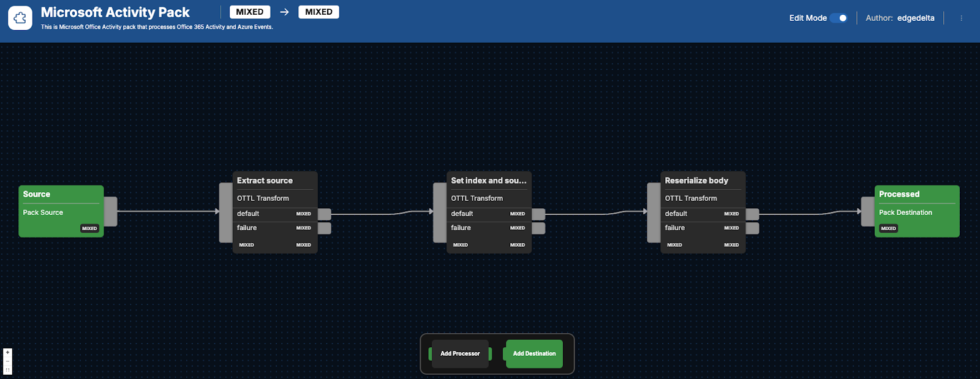Click the edgedelta author name
This screenshot has height=379, width=980.
916,18
